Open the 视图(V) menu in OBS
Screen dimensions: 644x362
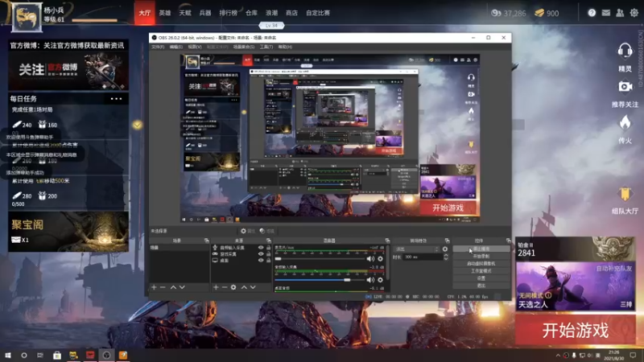click(195, 47)
